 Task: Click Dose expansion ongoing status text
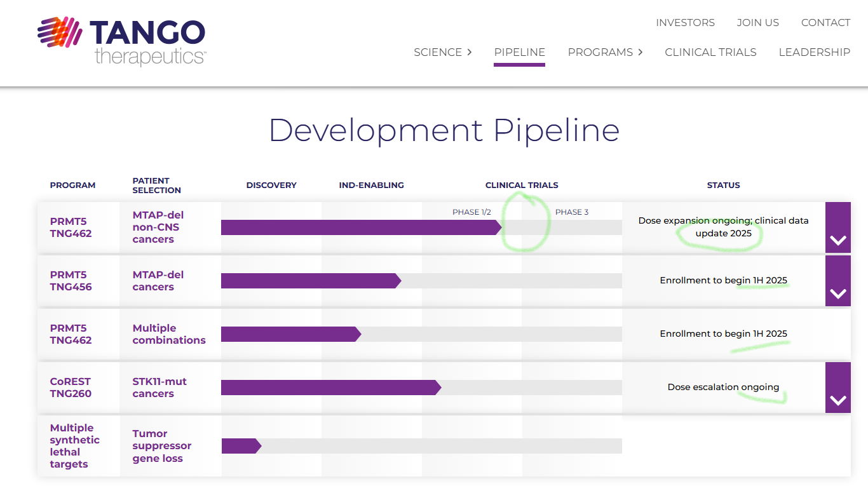(x=723, y=227)
